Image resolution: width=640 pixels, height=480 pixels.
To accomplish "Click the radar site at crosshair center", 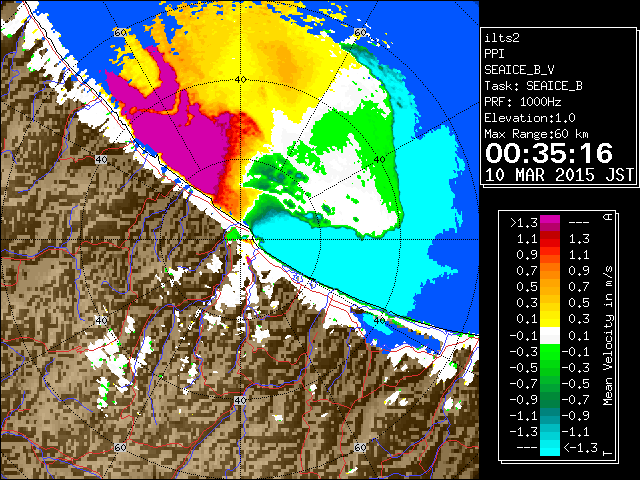I will point(240,240).
